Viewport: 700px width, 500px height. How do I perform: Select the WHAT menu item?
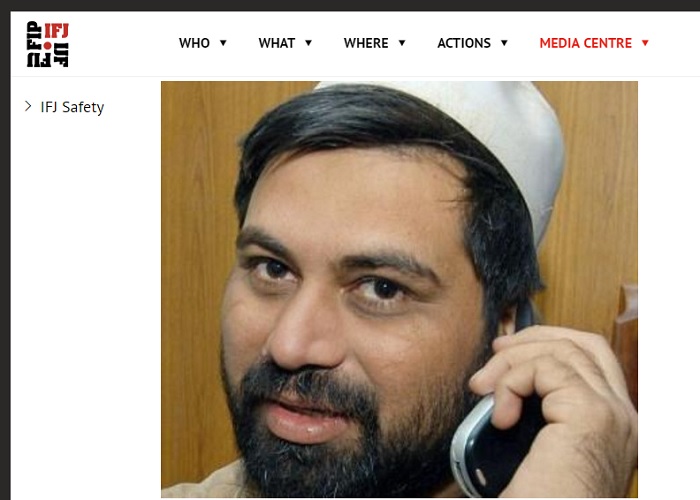[x=277, y=43]
